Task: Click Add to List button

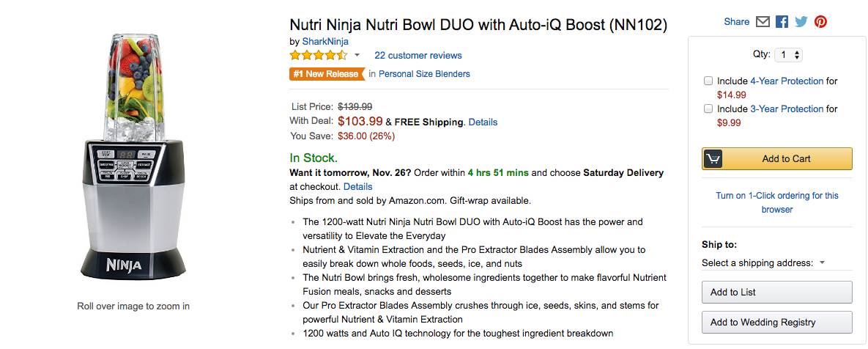Action: (776, 292)
